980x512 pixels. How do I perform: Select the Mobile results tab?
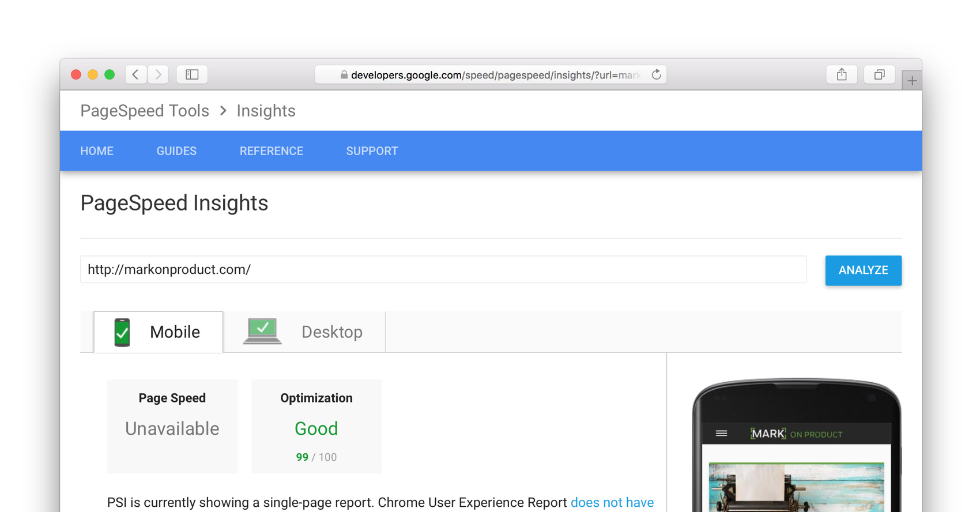pos(159,332)
